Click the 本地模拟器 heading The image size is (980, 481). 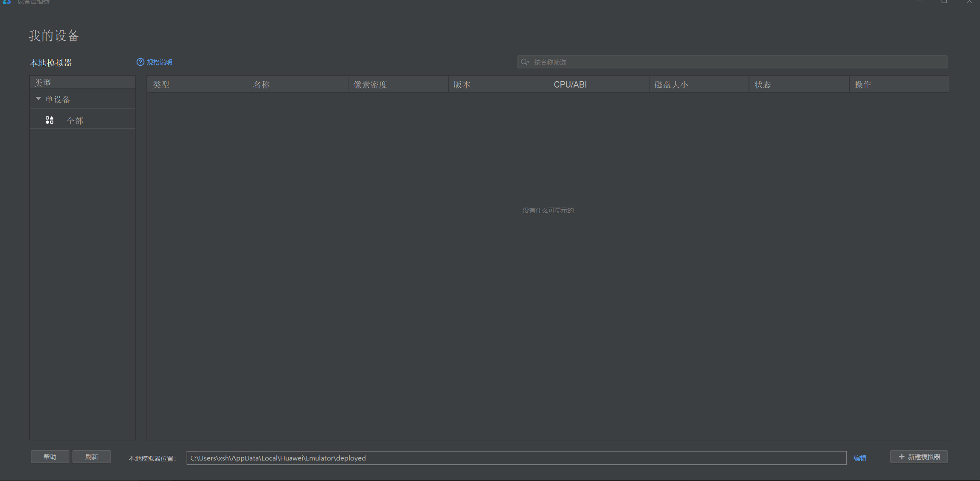pos(51,63)
